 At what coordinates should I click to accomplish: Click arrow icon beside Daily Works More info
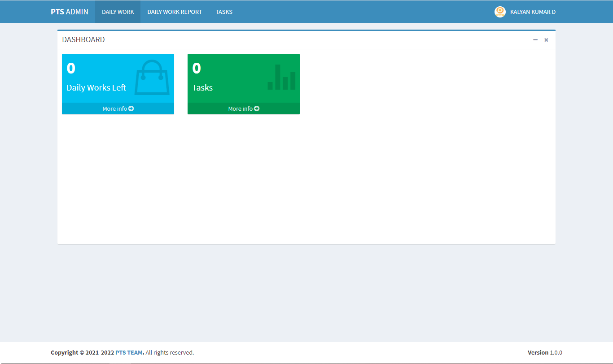pyautogui.click(x=131, y=108)
